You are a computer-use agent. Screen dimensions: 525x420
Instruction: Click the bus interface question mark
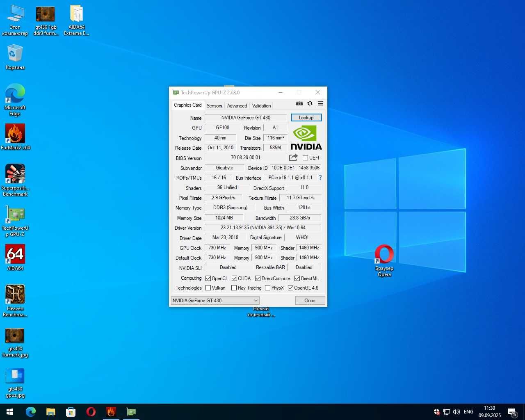coord(320,178)
